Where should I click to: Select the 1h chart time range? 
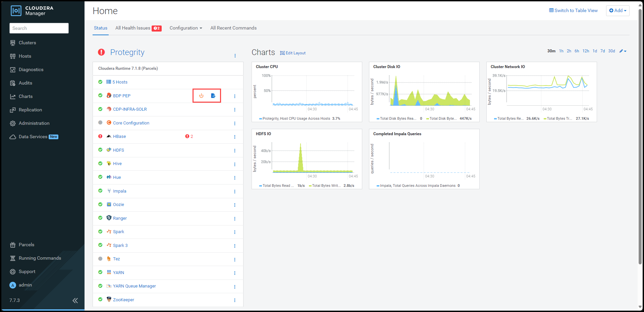561,51
